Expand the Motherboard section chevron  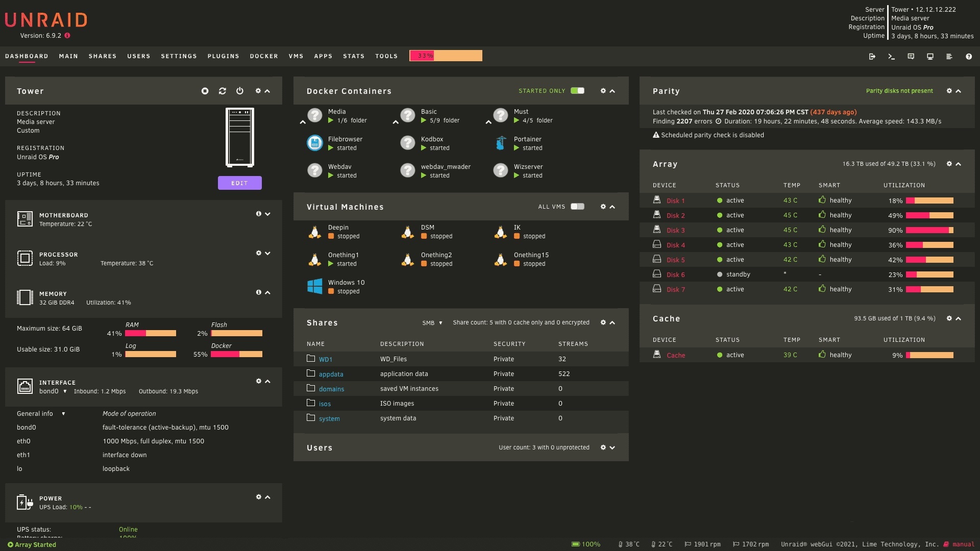click(x=267, y=214)
